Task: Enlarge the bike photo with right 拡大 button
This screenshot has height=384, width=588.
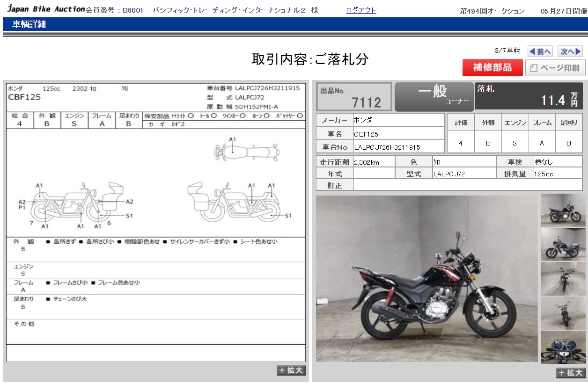Action: 570,373
